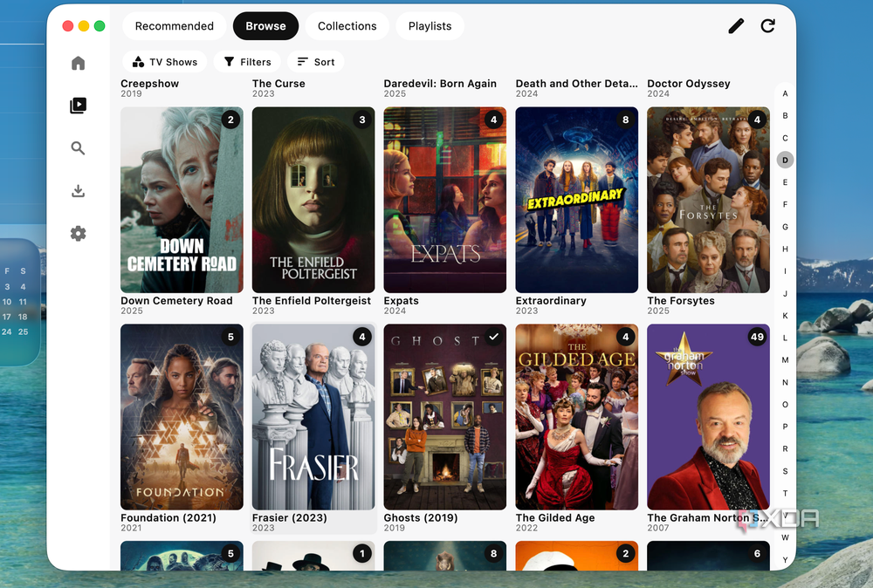The height and width of the screenshot is (588, 873).
Task: Click the 49 unwatched badge on Graham Norton
Action: pos(757,337)
